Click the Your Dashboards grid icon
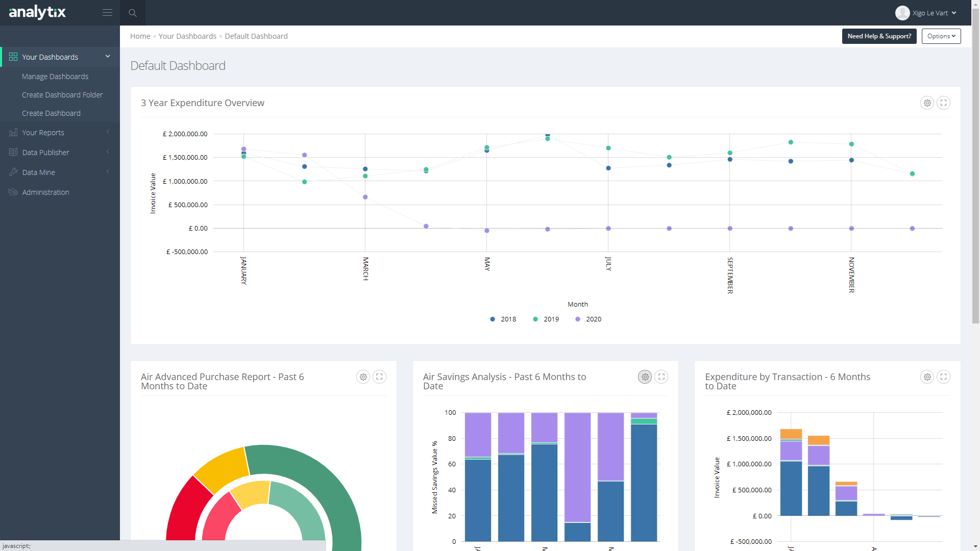The image size is (980, 551). click(13, 57)
